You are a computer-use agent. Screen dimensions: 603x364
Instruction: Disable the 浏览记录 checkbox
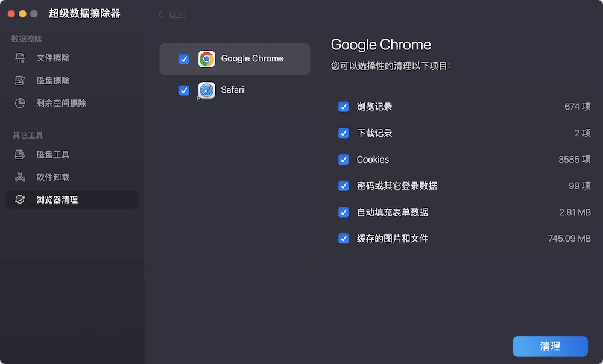[344, 107]
